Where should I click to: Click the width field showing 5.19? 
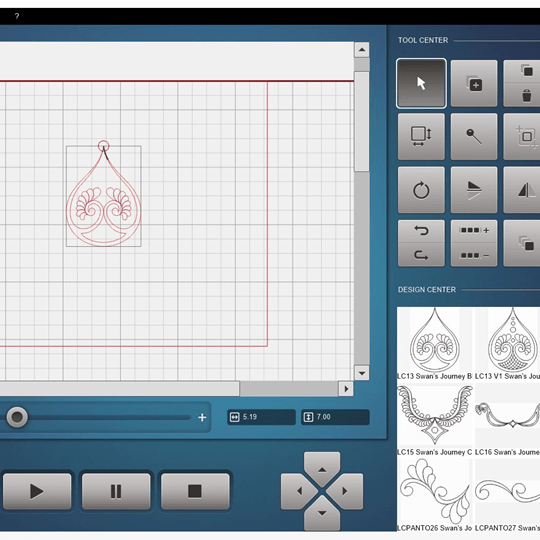coord(261,417)
